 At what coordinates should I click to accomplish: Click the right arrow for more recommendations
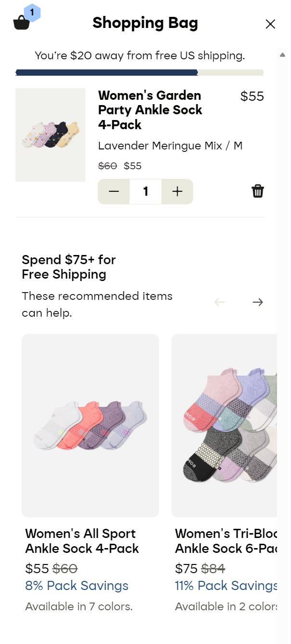pos(258,302)
